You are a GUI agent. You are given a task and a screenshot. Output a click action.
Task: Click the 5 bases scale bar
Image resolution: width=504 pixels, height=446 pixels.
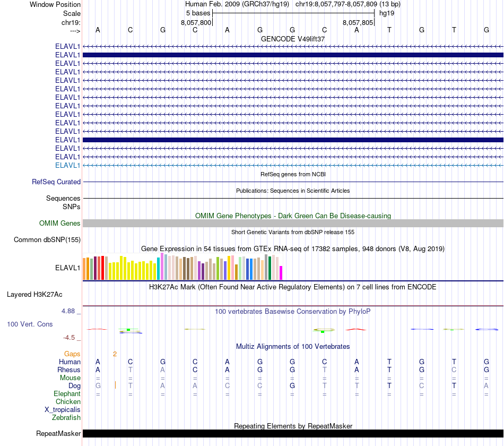(x=293, y=13)
